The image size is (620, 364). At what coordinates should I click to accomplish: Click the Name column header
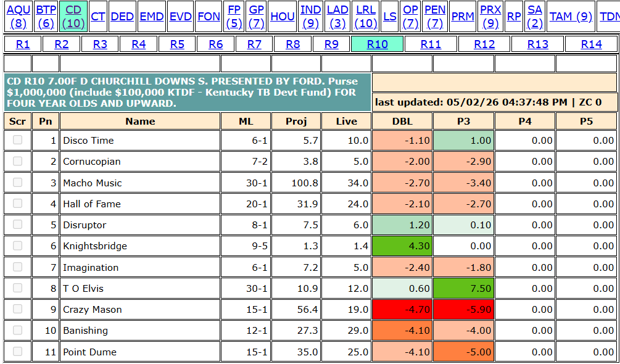coord(140,121)
